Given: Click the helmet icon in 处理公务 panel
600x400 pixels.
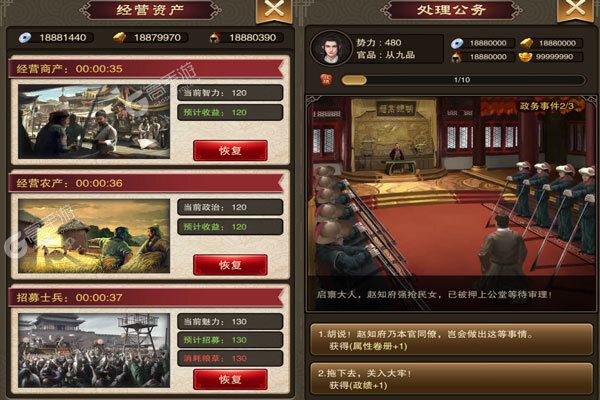Looking at the screenshot, I should [x=456, y=57].
